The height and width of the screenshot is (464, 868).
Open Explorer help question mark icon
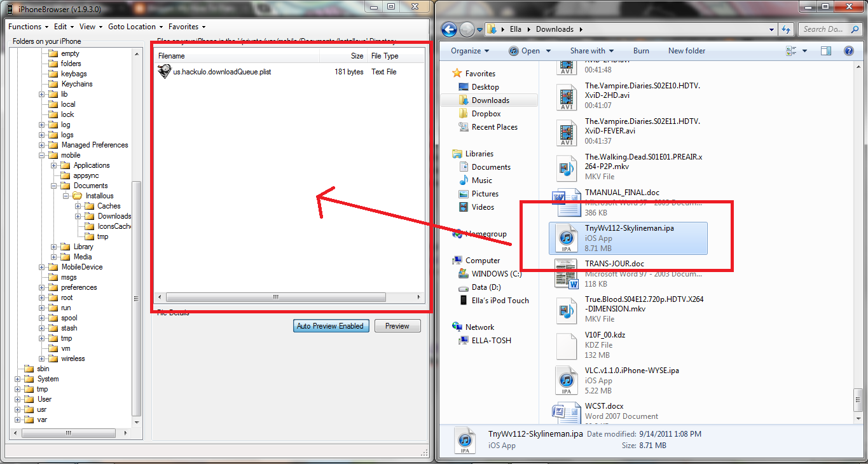pos(849,51)
